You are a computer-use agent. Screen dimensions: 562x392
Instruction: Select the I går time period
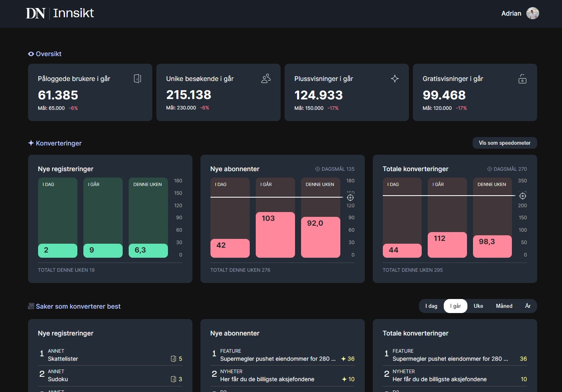[x=455, y=306]
